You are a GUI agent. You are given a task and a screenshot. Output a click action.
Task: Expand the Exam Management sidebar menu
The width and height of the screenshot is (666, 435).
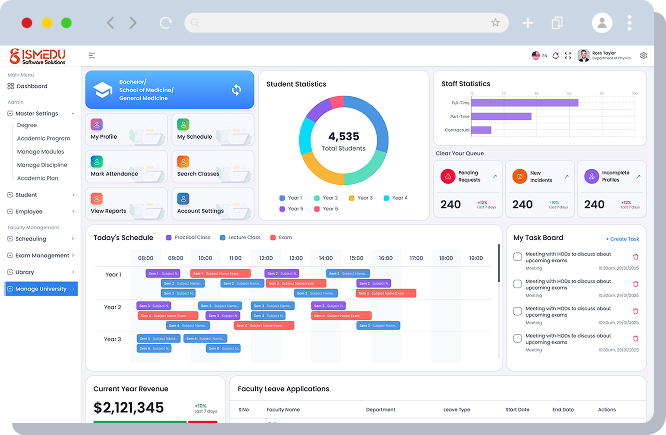(x=41, y=255)
